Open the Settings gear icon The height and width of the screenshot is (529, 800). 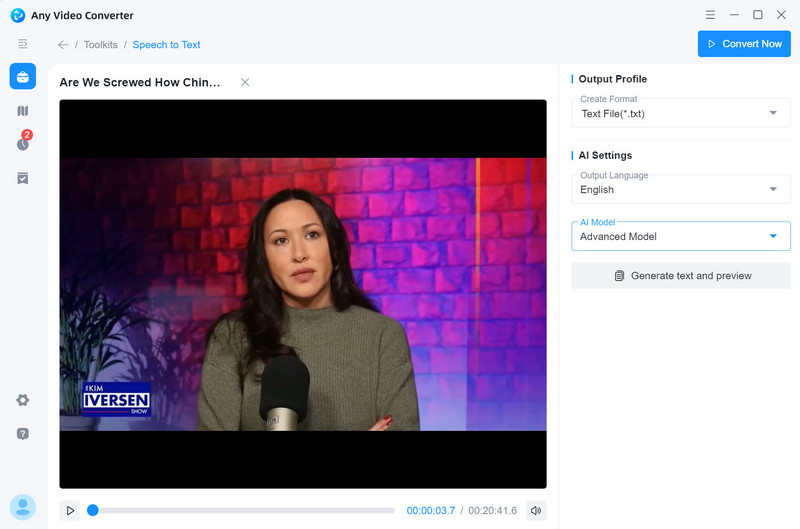point(22,400)
